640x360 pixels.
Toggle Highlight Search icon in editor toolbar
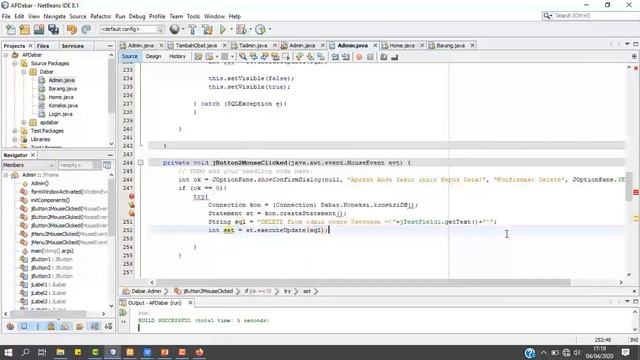pyautogui.click(x=276, y=57)
